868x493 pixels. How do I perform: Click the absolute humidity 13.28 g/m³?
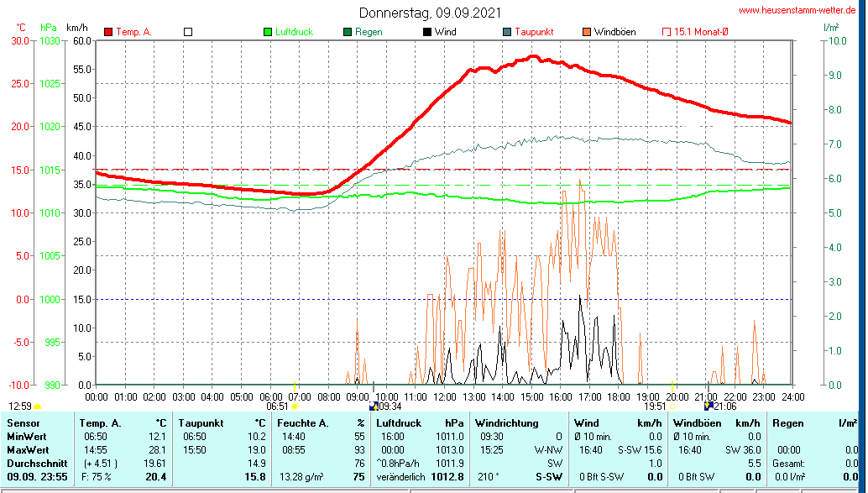301,476
